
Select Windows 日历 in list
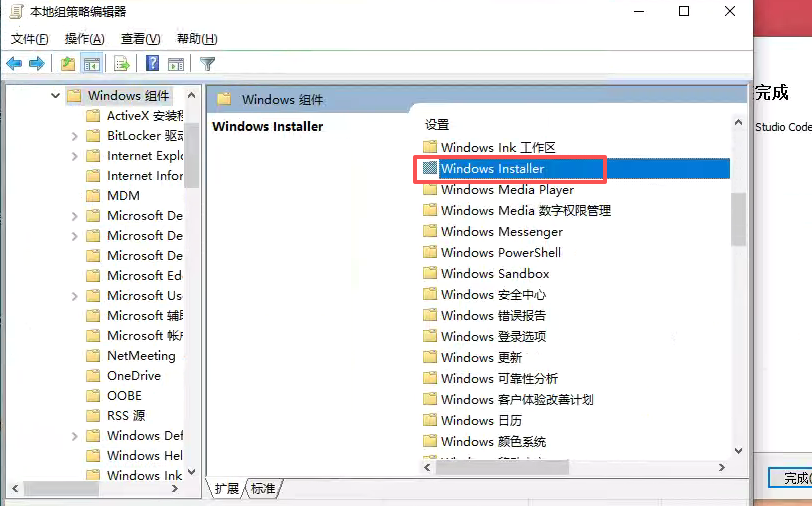click(x=482, y=421)
